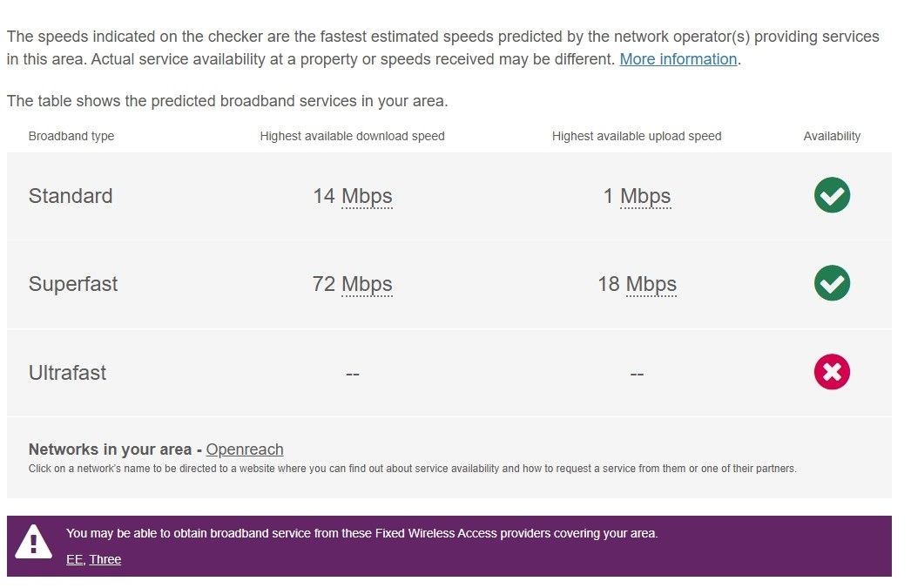Open the More information link
The image size is (911, 588).
678,59
